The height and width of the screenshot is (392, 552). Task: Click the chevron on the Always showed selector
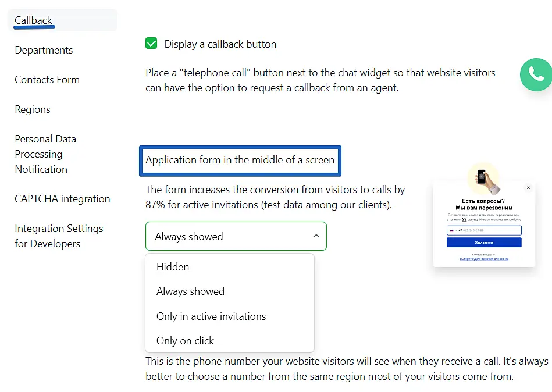pos(316,236)
